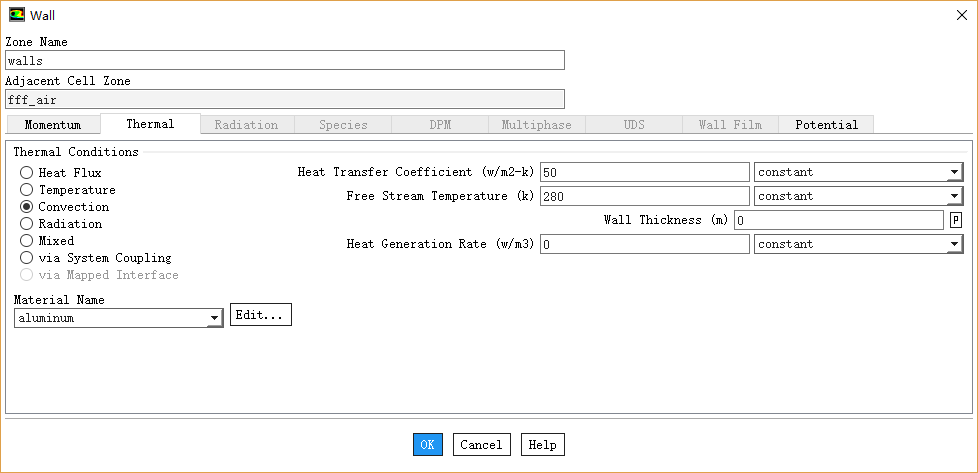Click the Wall Thickness parameter P icon
This screenshot has width=978, height=473.
pos(955,220)
